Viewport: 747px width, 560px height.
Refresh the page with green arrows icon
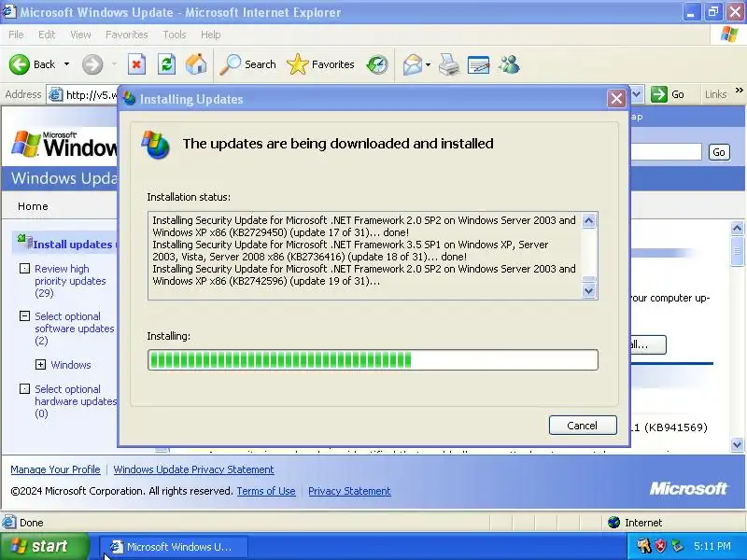tap(166, 64)
